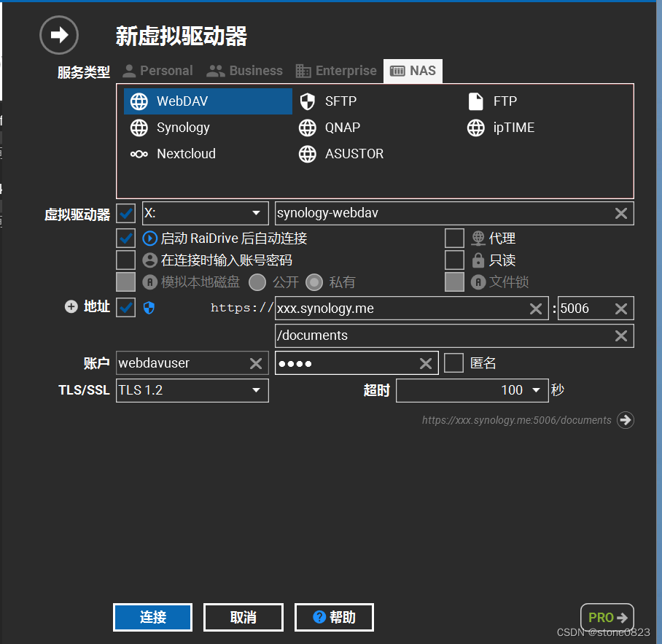Switch to the Enterprise service tab
The height and width of the screenshot is (644, 662).
pos(336,71)
